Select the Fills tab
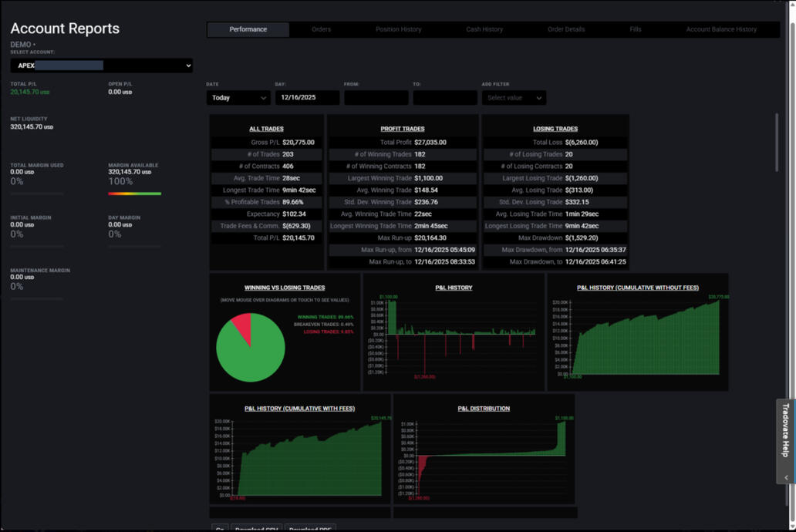796x532 pixels. pyautogui.click(x=636, y=29)
